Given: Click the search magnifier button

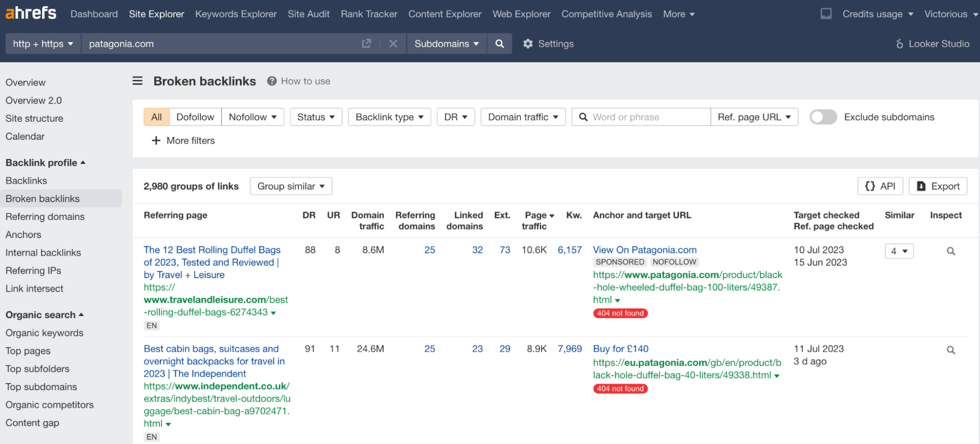Looking at the screenshot, I should point(500,44).
